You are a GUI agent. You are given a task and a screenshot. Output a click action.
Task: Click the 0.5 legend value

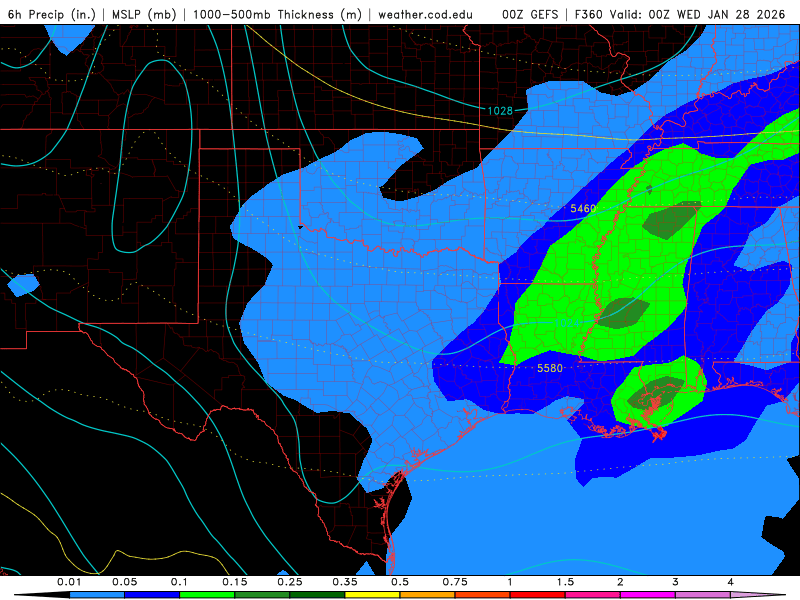click(400, 582)
